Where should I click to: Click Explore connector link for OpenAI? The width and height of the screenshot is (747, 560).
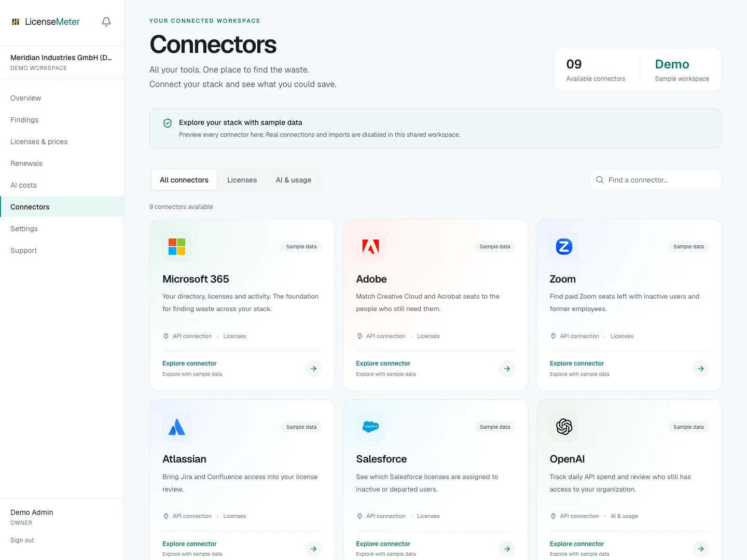click(x=577, y=544)
